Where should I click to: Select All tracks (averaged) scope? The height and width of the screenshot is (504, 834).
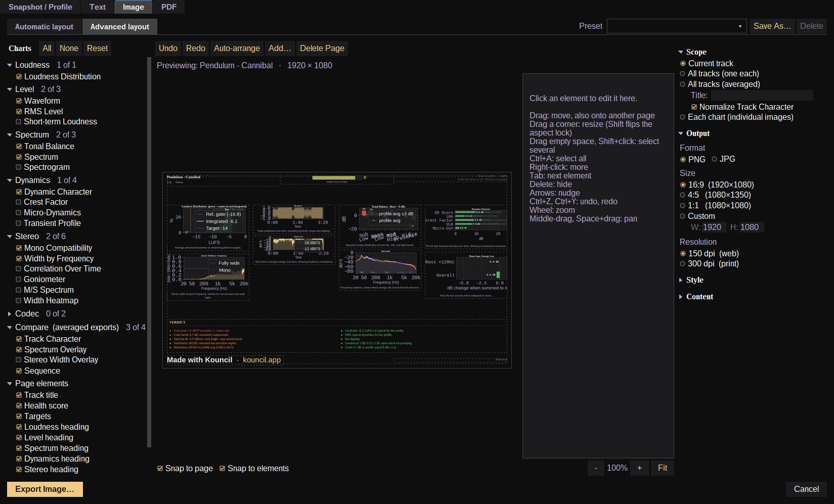tap(683, 84)
